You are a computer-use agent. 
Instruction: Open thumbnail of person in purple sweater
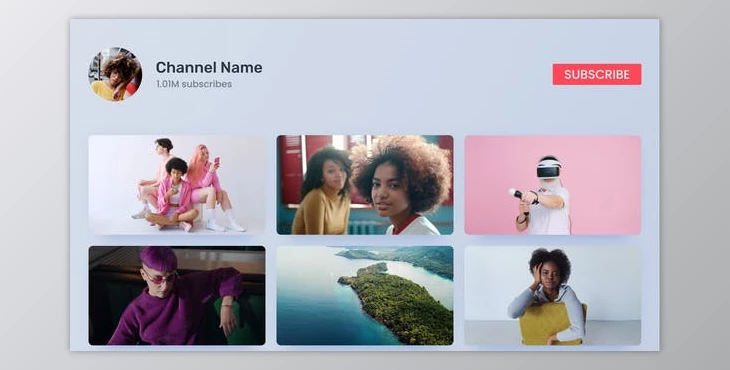click(x=177, y=296)
